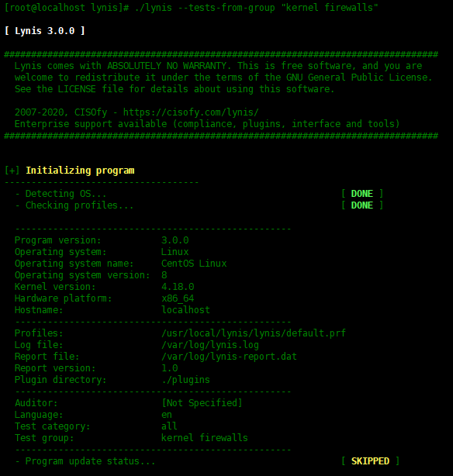Click the Test group value kernel firewalls
The width and height of the screenshot is (453, 476).
point(205,438)
